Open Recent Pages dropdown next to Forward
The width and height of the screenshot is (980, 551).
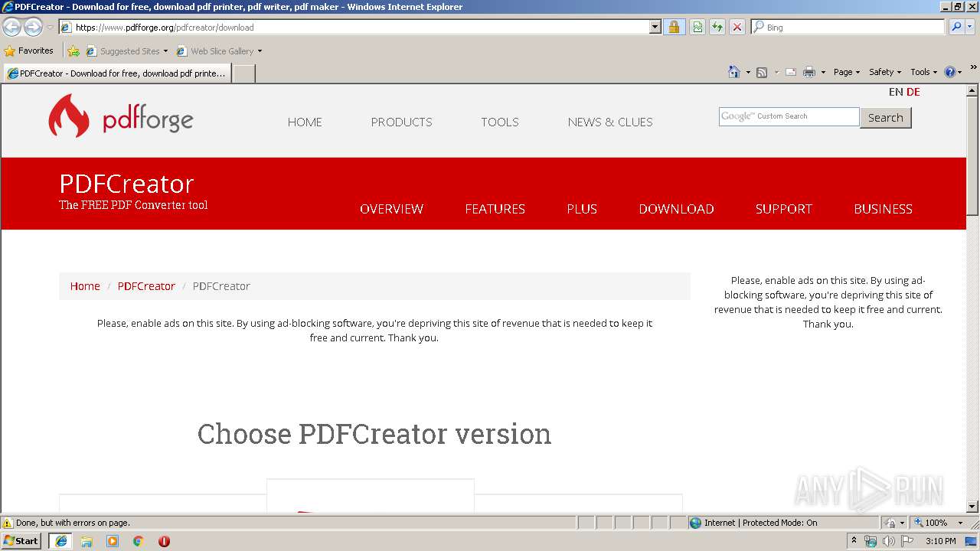[50, 28]
